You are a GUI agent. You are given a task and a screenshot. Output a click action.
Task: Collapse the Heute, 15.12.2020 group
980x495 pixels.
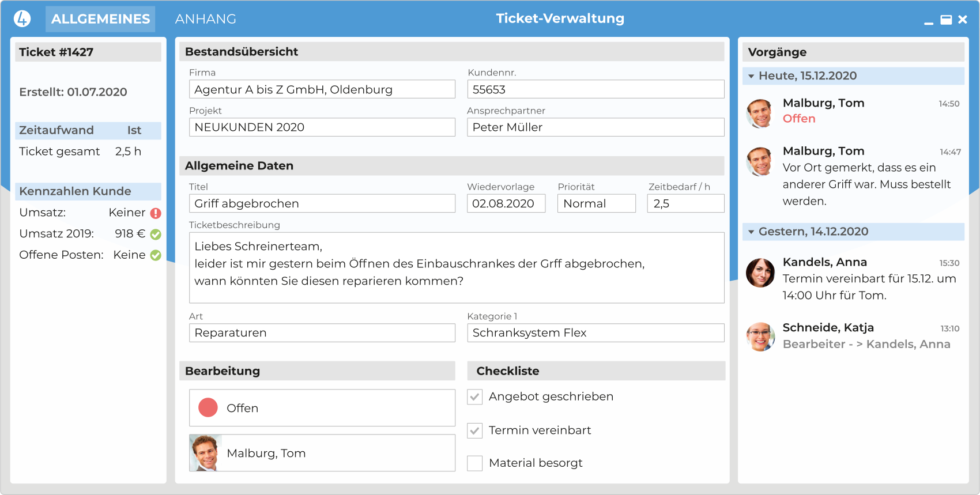click(x=751, y=76)
